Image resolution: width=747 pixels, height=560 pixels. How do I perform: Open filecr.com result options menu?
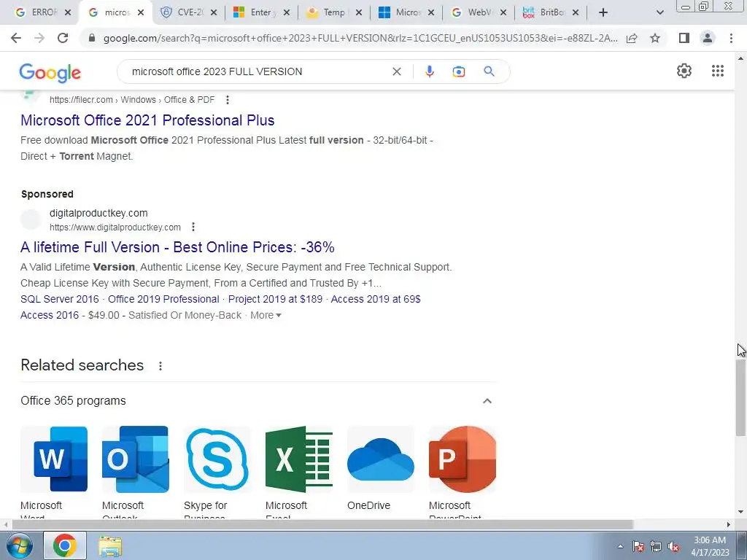(x=228, y=99)
